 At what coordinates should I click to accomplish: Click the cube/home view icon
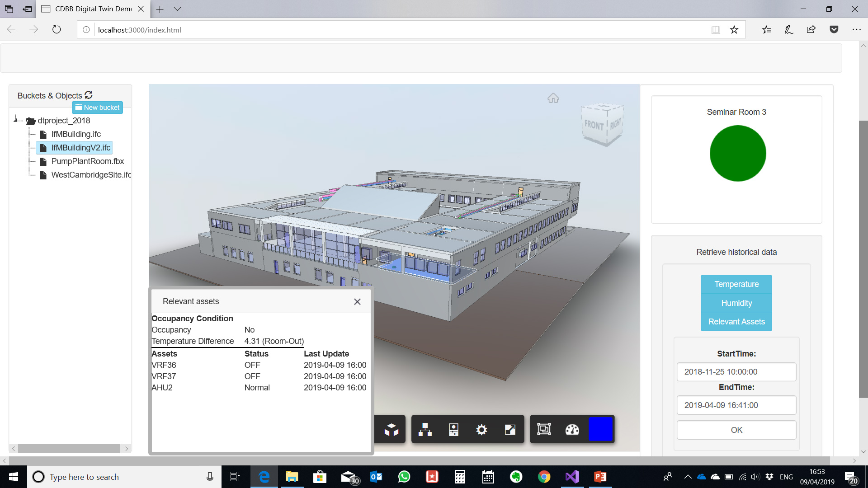(x=553, y=98)
